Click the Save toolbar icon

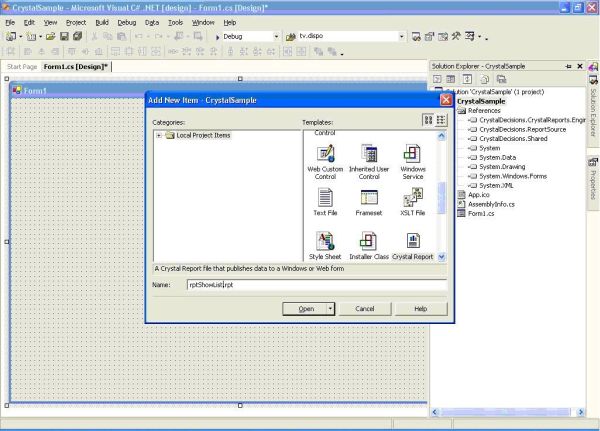pos(64,36)
